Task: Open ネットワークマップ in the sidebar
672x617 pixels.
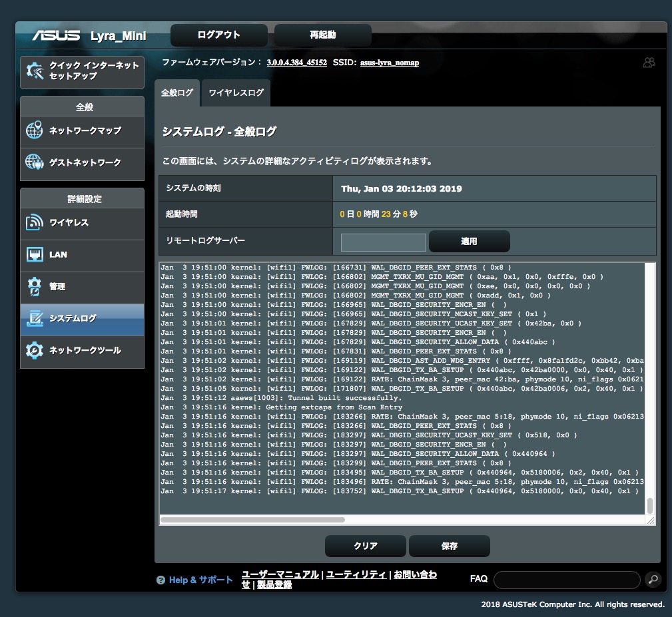Action: pyautogui.click(x=83, y=130)
